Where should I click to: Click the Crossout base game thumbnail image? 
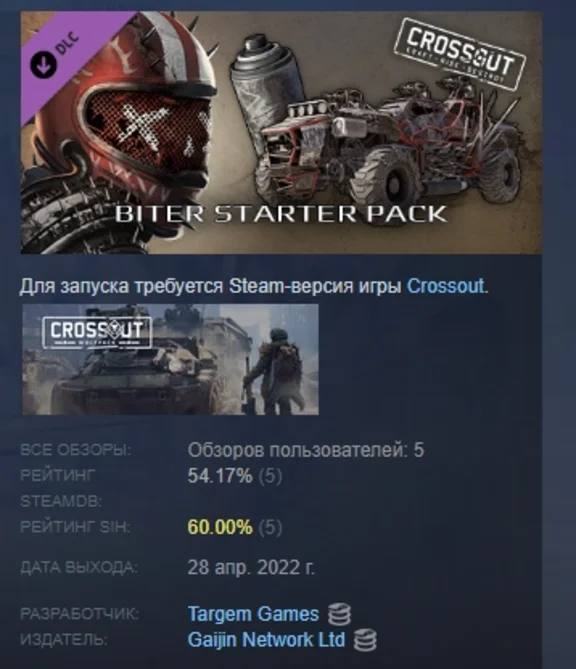(170, 359)
